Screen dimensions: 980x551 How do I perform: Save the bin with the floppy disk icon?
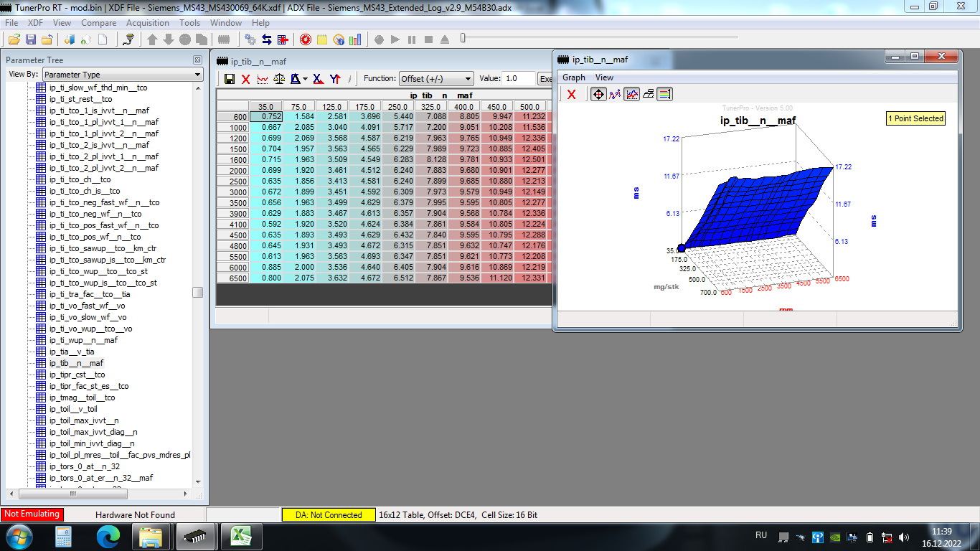click(x=31, y=39)
